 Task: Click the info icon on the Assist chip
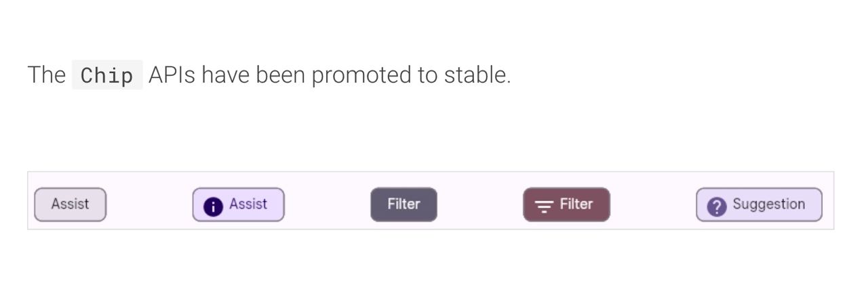(213, 206)
